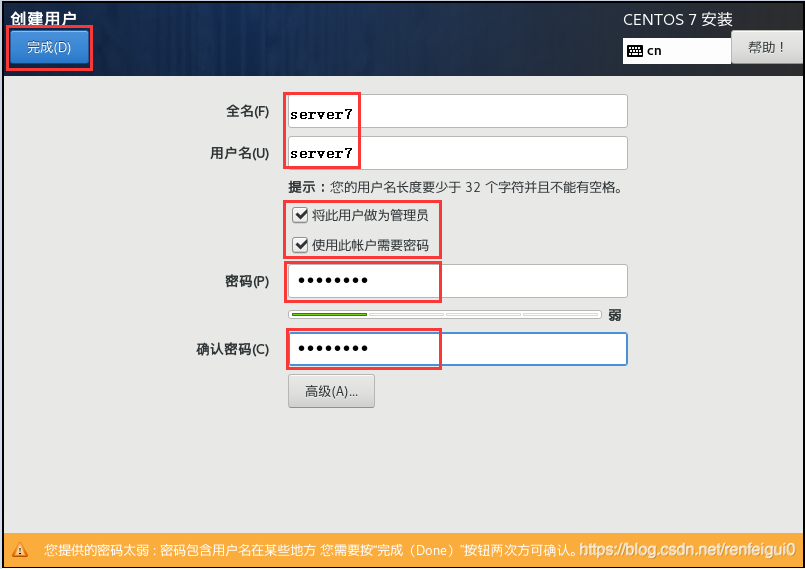Click the keyboard layout icon next to cn
This screenshot has height=569, width=805.
(635, 51)
